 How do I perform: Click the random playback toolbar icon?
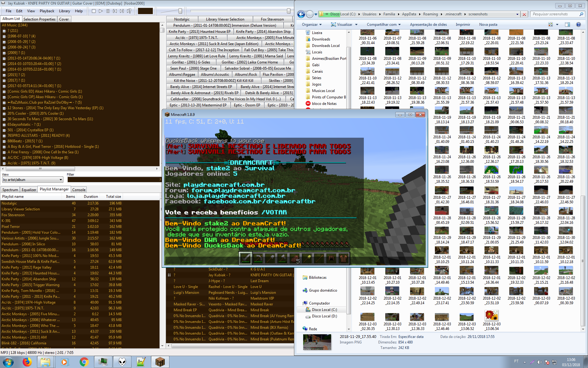129,11
